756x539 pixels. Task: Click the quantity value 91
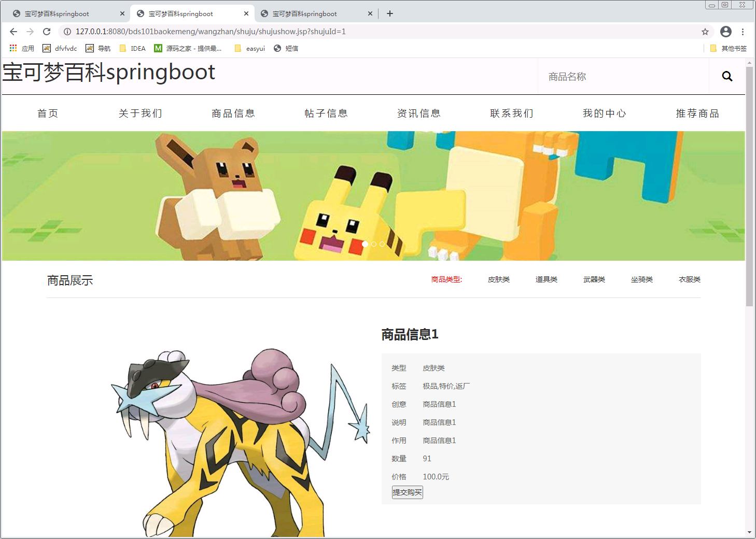(427, 459)
